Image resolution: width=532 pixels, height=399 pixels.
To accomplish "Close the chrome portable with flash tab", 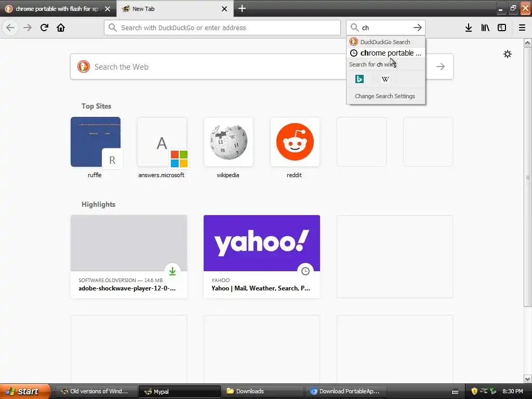I will pos(108,9).
